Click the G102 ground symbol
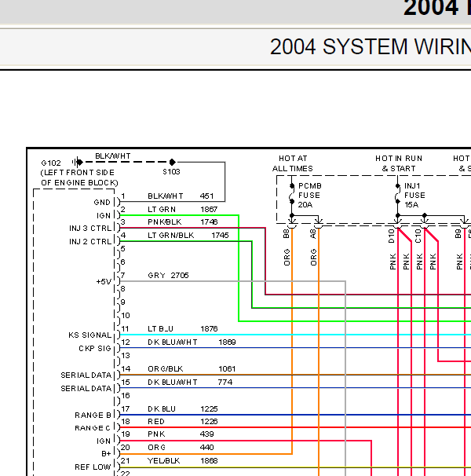The height and width of the screenshot is (476, 471). pos(78,162)
